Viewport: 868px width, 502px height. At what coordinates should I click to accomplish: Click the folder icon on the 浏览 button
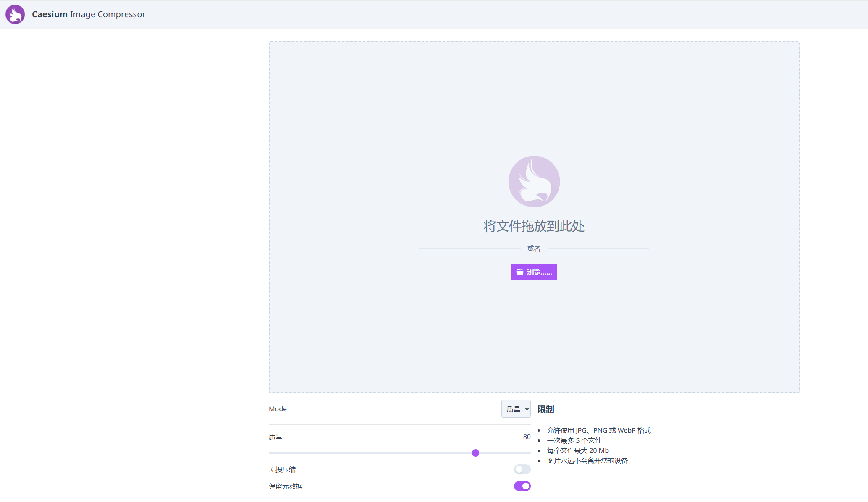tap(519, 272)
